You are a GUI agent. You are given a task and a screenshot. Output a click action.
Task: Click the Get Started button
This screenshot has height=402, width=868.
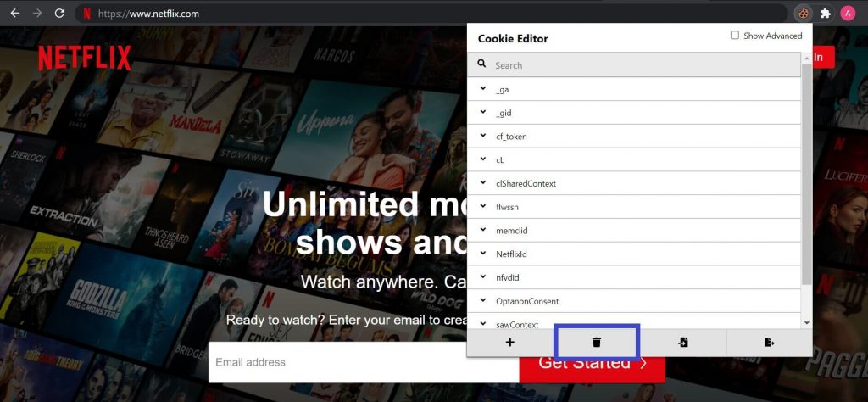coord(592,363)
